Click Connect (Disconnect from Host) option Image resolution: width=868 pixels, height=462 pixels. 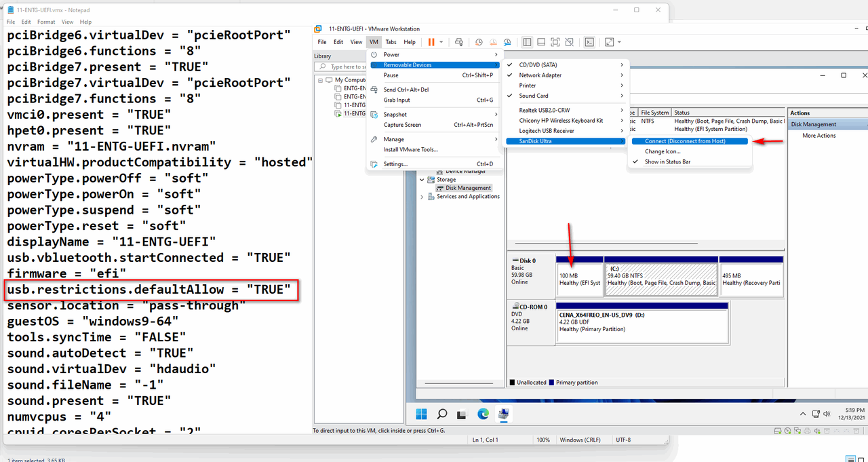pos(689,141)
